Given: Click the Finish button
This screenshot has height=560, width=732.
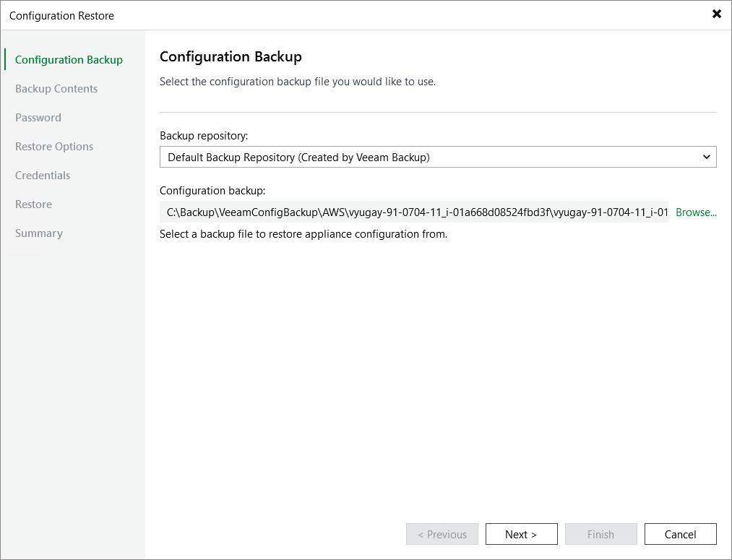Looking at the screenshot, I should [x=600, y=534].
